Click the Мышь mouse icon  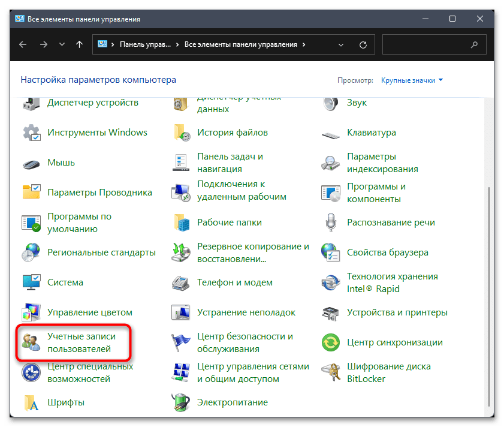pos(31,164)
